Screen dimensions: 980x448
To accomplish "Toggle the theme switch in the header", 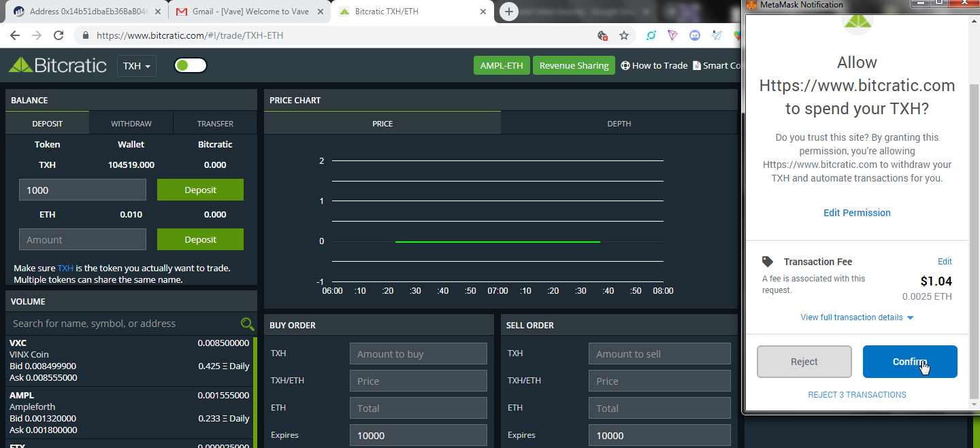I will click(x=191, y=65).
